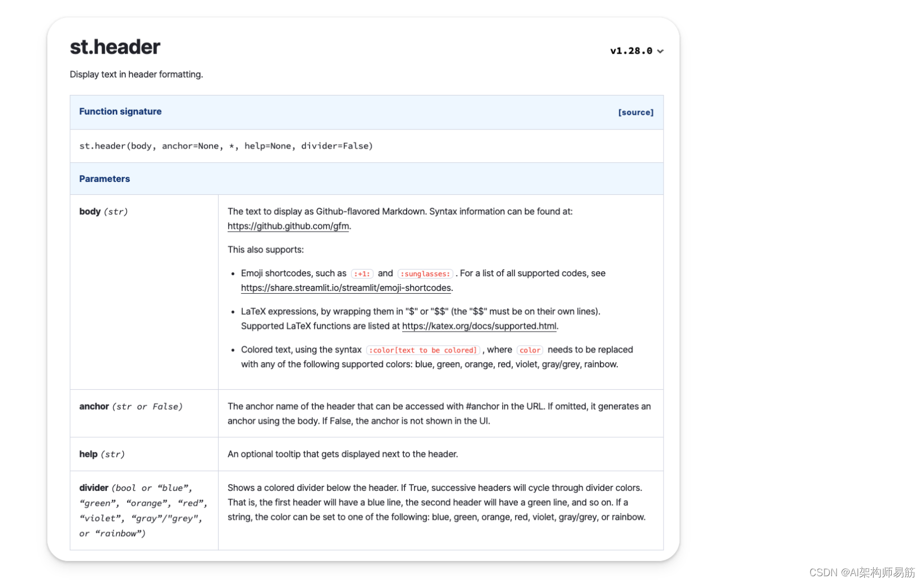Image resolution: width=924 pixels, height=583 pixels.
Task: Click the divider parameter name cell
Action: point(143,511)
